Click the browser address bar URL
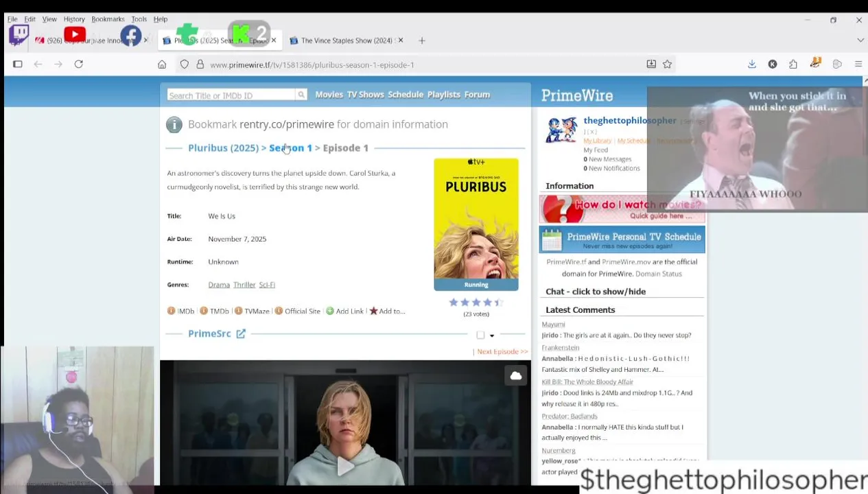This screenshot has height=494, width=868. tap(312, 64)
